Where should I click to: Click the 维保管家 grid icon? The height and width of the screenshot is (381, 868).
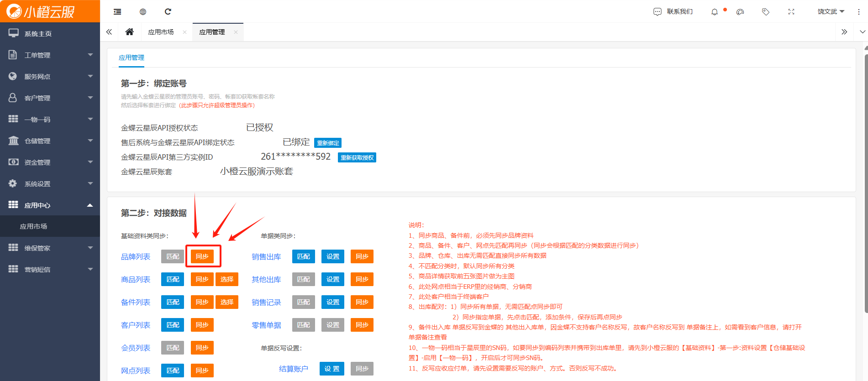[x=13, y=247]
